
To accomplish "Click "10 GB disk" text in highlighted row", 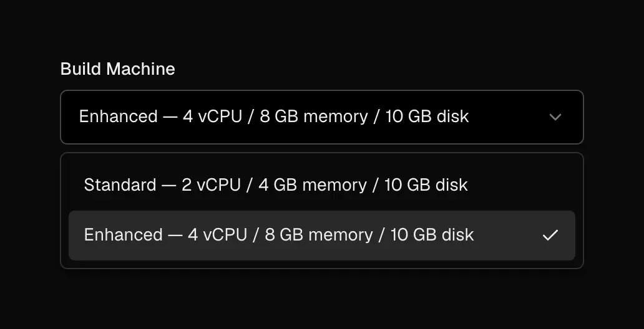I will click(x=432, y=235).
